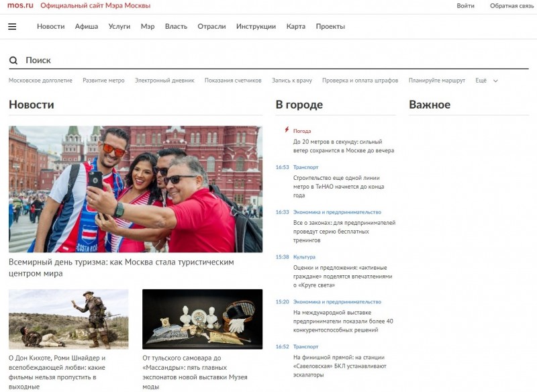Click Транспорт category at 16:52

[x=306, y=347]
